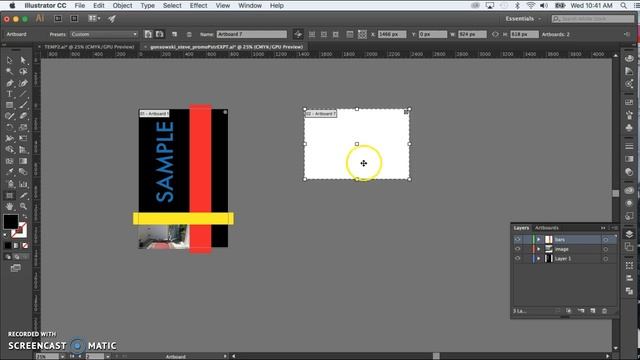The height and width of the screenshot is (360, 640).
Task: Click the Spotlight search icon in menu bar
Action: click(623, 6)
